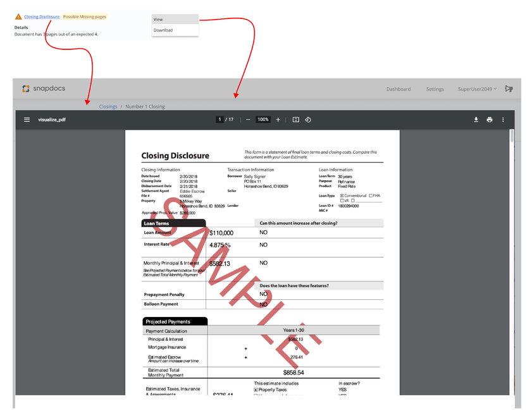This screenshot has height=420, width=532.
Task: Download the PDF from viewer toolbar
Action: (476, 120)
